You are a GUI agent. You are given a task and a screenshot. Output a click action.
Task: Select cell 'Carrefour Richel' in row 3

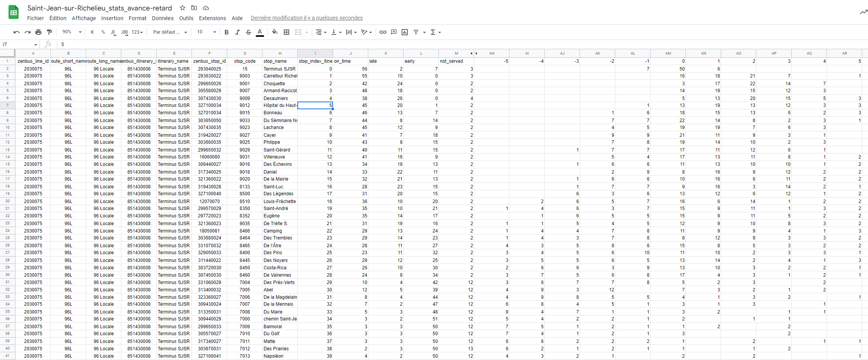coord(280,76)
